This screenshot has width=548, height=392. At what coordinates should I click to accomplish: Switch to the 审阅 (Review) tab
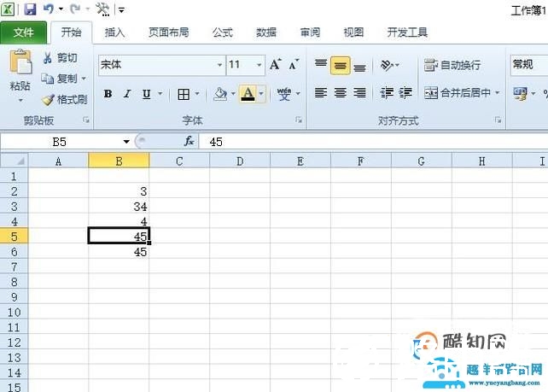pyautogui.click(x=310, y=32)
